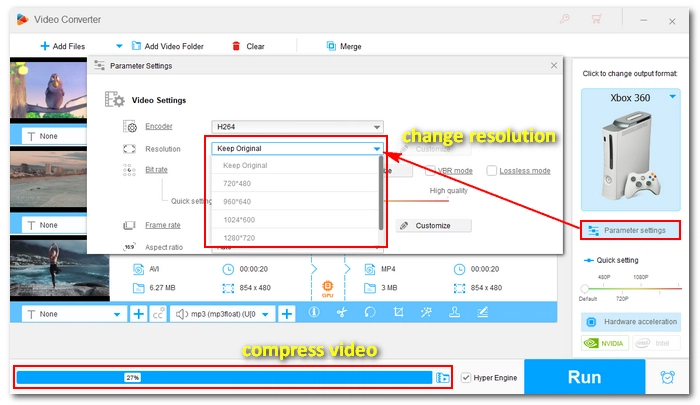Click the big Run button
Screen dimensions: 700x405
(584, 377)
